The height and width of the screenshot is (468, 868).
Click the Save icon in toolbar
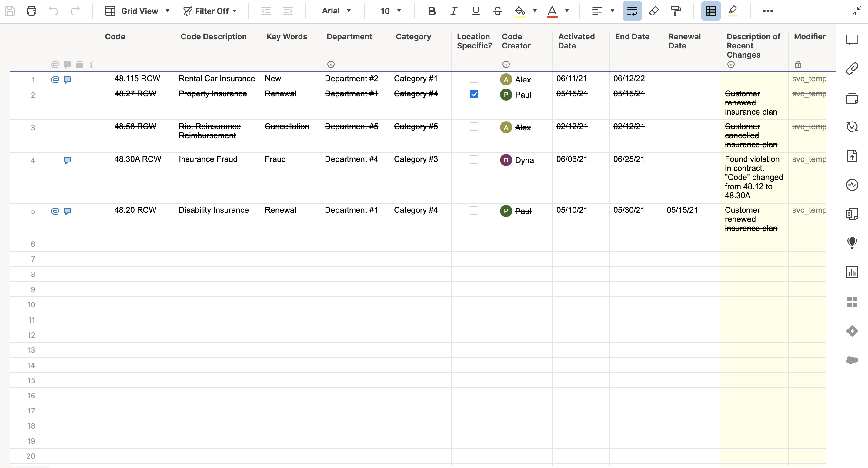(10, 11)
